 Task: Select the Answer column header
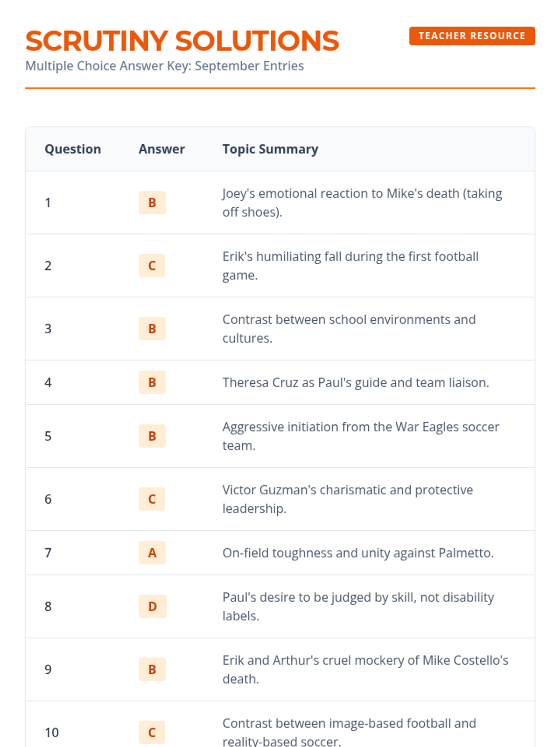click(x=161, y=149)
